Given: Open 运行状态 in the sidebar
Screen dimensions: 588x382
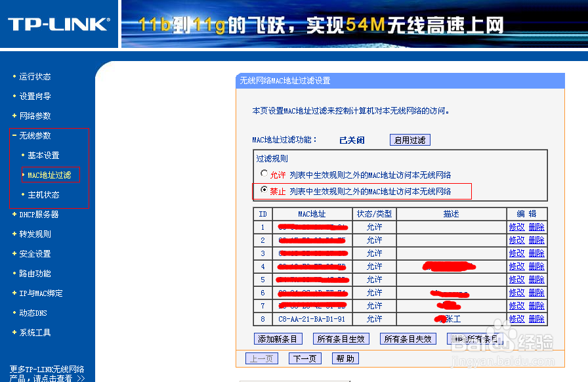Looking at the screenshot, I should click(35, 77).
